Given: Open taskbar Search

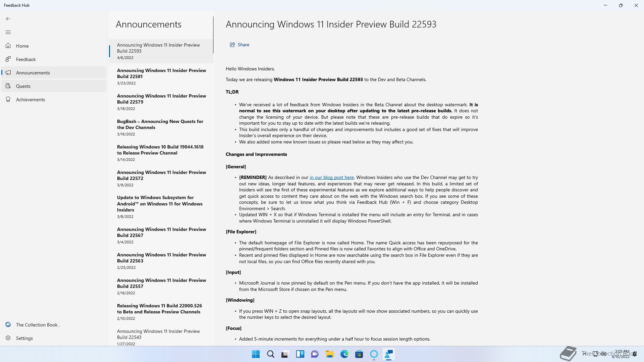Looking at the screenshot, I should pyautogui.click(x=270, y=354).
